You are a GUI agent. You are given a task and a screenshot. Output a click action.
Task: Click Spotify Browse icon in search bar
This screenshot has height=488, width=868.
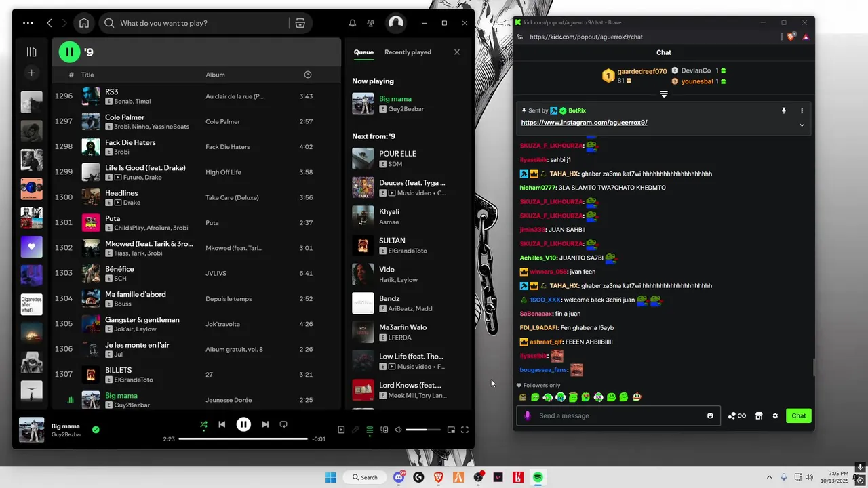[x=300, y=23]
